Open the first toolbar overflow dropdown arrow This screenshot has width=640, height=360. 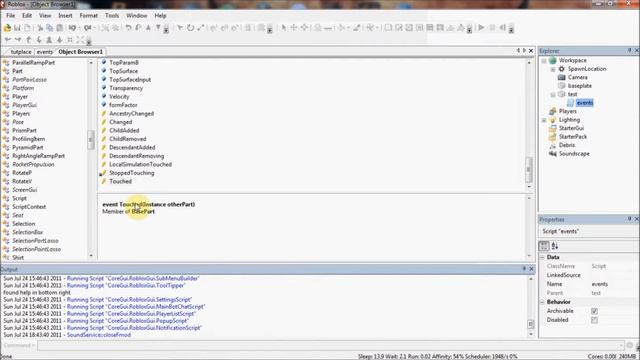coord(166,29)
